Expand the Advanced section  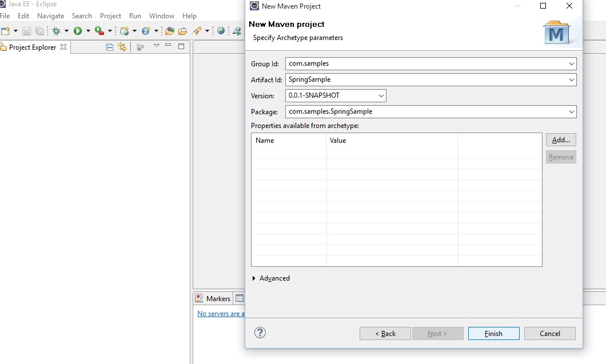pos(254,278)
